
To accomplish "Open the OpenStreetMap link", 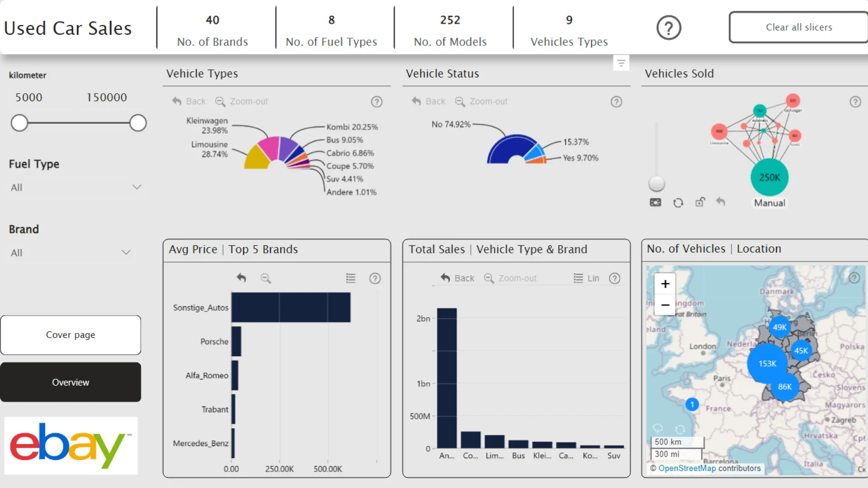I will pyautogui.click(x=687, y=468).
